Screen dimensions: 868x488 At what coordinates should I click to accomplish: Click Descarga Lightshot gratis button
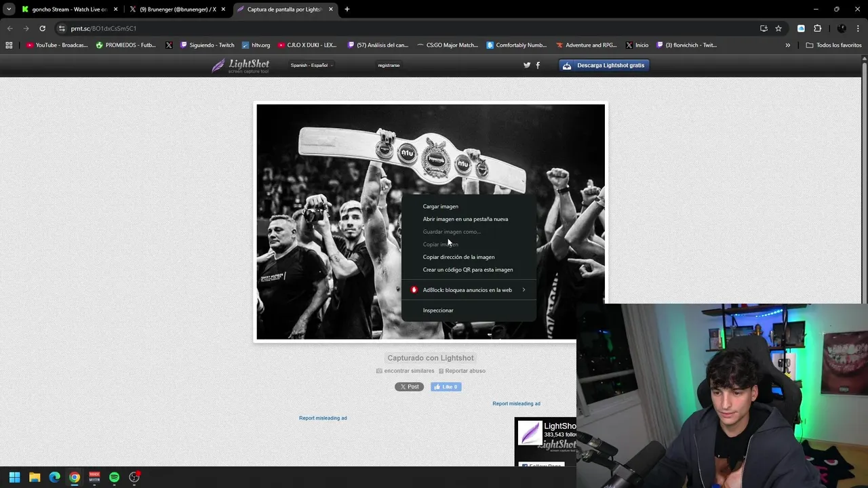[x=604, y=65]
